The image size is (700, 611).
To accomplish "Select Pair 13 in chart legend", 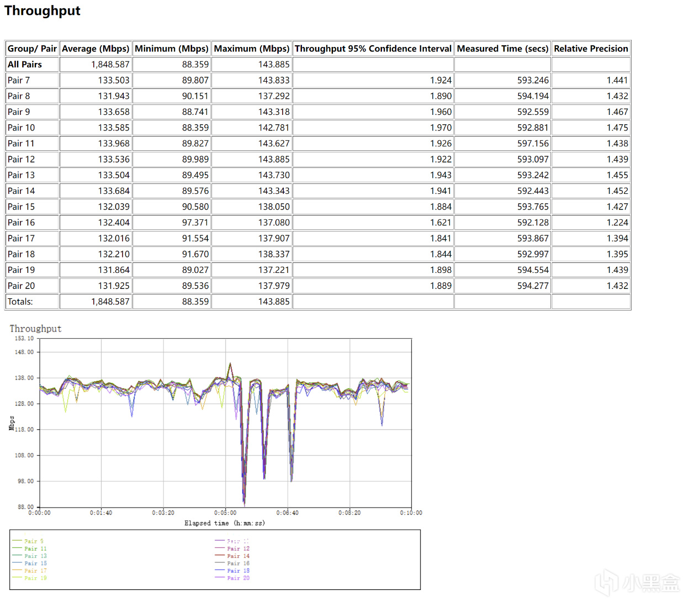I will (35, 556).
